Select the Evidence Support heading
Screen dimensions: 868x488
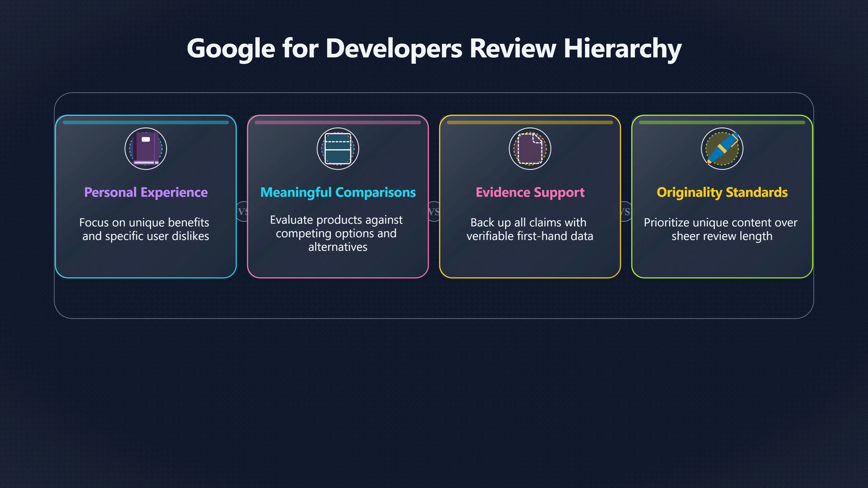pos(530,192)
